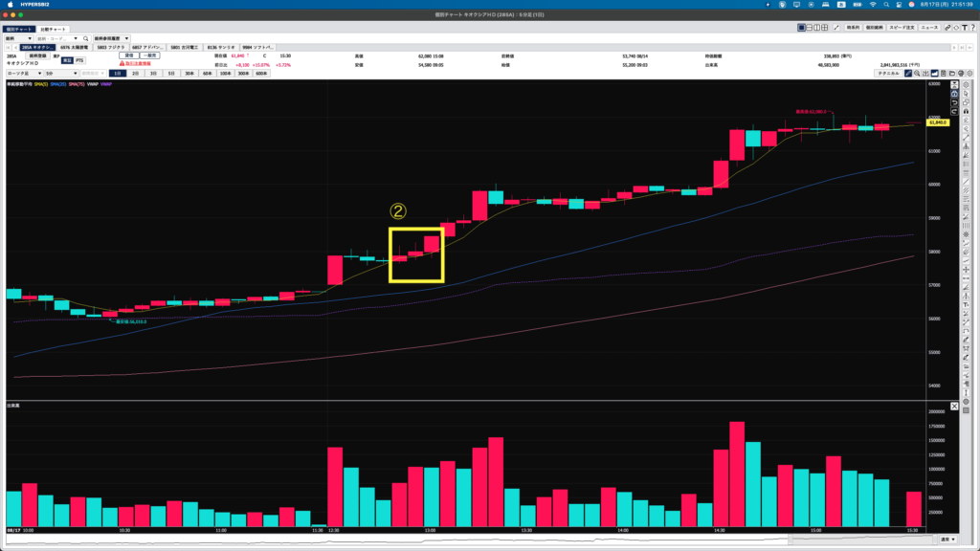The width and height of the screenshot is (980, 551).
Task: Open the 5分 interval dropdown
Action: coord(60,74)
